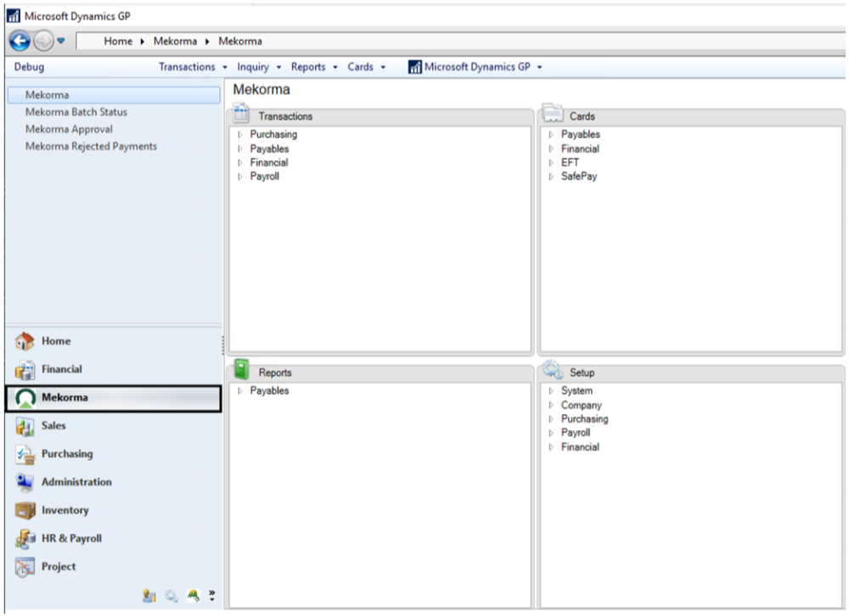This screenshot has width=849, height=616.
Task: Select Financial in the Setup panel
Action: click(580, 447)
